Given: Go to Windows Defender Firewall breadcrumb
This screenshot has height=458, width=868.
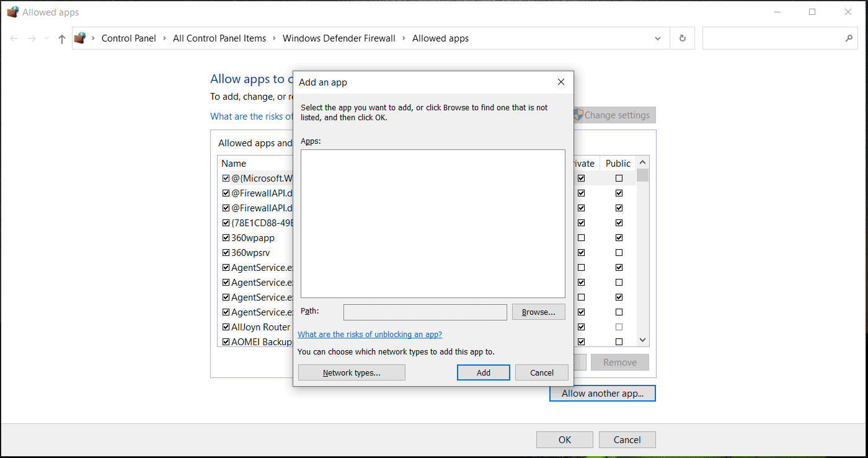Looking at the screenshot, I should [x=339, y=38].
